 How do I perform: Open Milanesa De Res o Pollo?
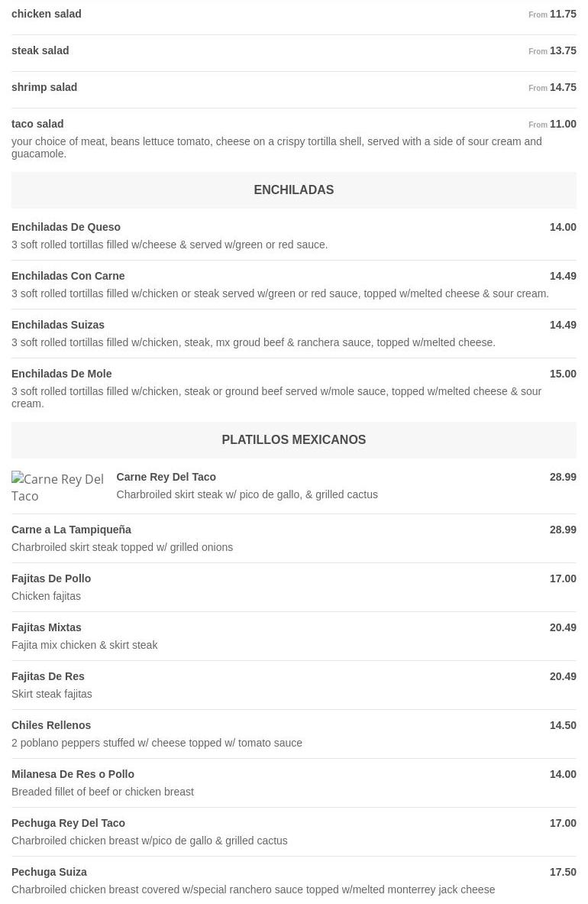coord(73,774)
